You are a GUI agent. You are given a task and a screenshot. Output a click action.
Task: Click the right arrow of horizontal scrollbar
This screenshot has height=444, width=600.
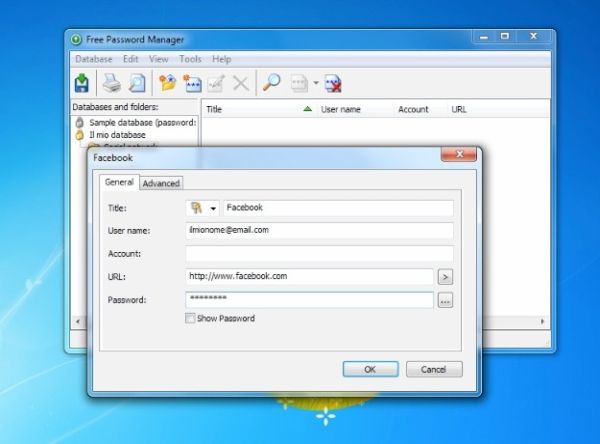pyautogui.click(x=543, y=322)
